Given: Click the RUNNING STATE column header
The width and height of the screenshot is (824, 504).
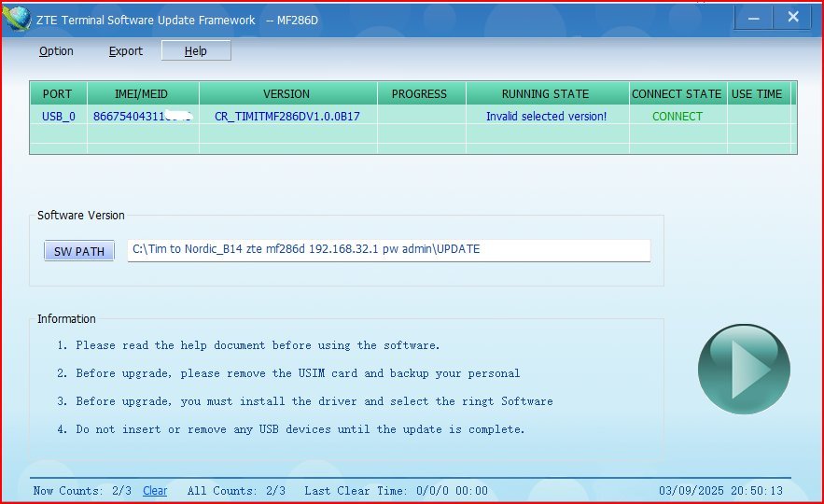Looking at the screenshot, I should [545, 94].
